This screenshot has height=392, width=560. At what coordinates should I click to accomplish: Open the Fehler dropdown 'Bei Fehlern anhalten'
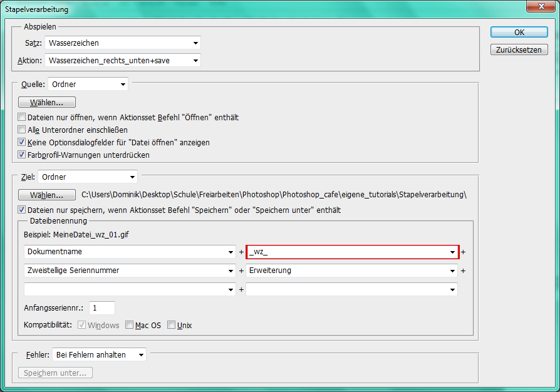click(x=99, y=354)
